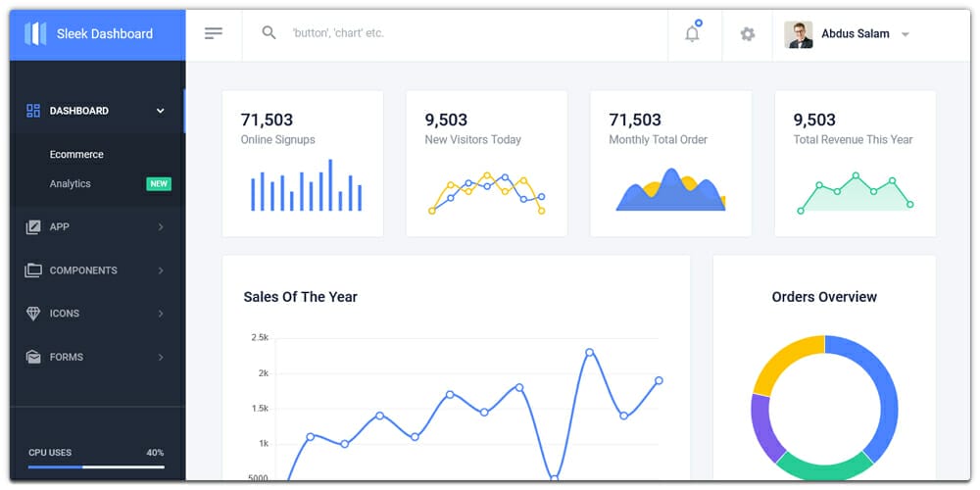
Task: Toggle sidebar with the hamburger menu icon
Action: tap(214, 34)
